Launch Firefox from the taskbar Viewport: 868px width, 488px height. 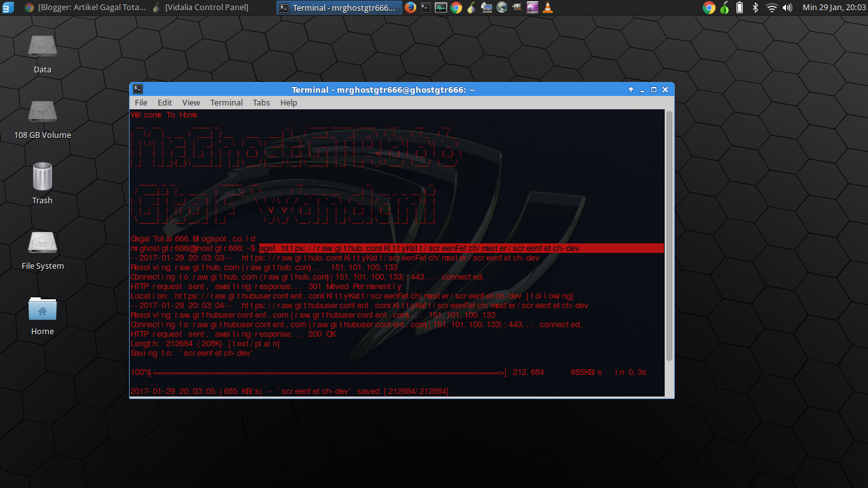pyautogui.click(x=412, y=8)
